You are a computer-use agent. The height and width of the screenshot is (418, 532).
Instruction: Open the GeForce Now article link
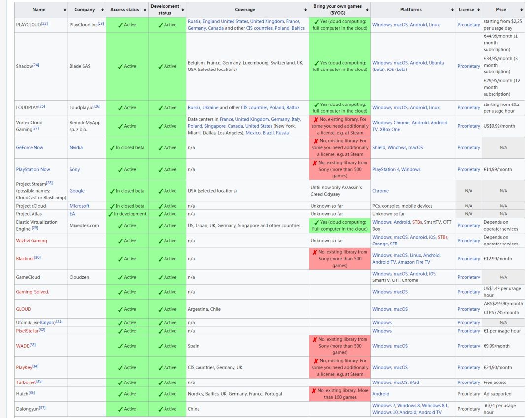[30, 148]
